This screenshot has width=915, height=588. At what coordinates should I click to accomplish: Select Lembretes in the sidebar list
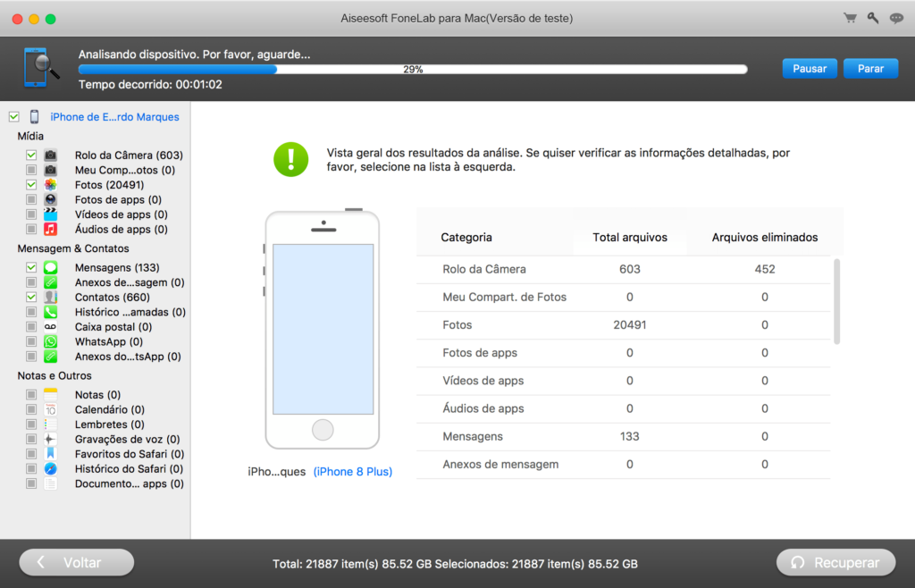click(109, 424)
